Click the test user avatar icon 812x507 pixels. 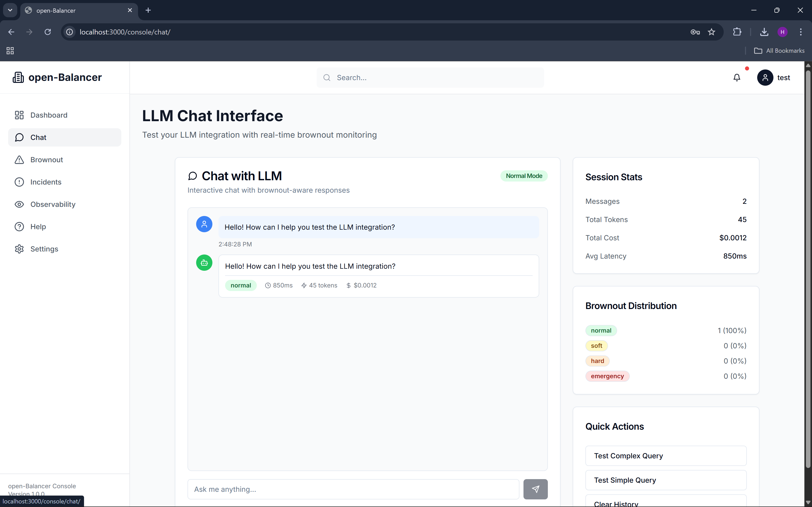point(765,78)
